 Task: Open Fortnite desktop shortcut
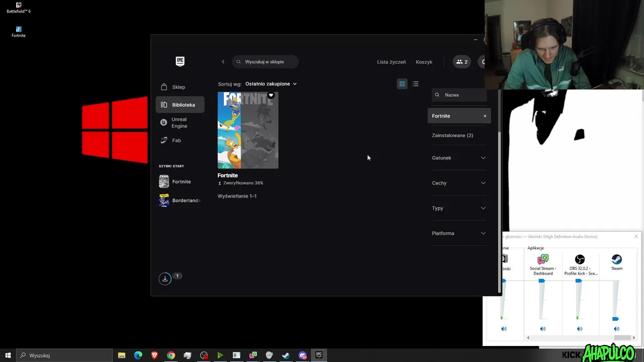pos(19,32)
